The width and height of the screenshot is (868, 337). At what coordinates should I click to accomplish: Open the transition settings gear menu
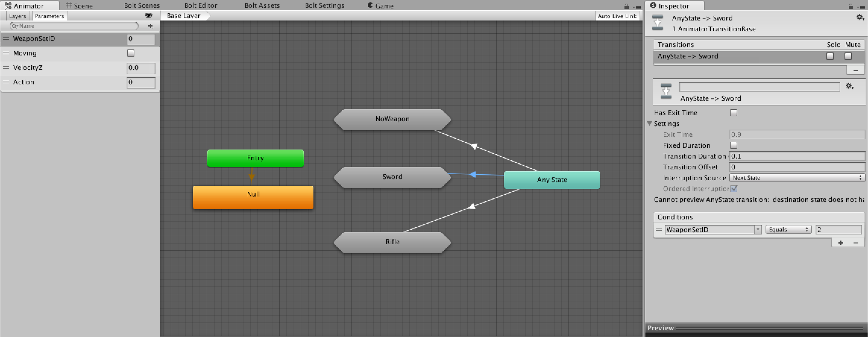click(x=849, y=86)
